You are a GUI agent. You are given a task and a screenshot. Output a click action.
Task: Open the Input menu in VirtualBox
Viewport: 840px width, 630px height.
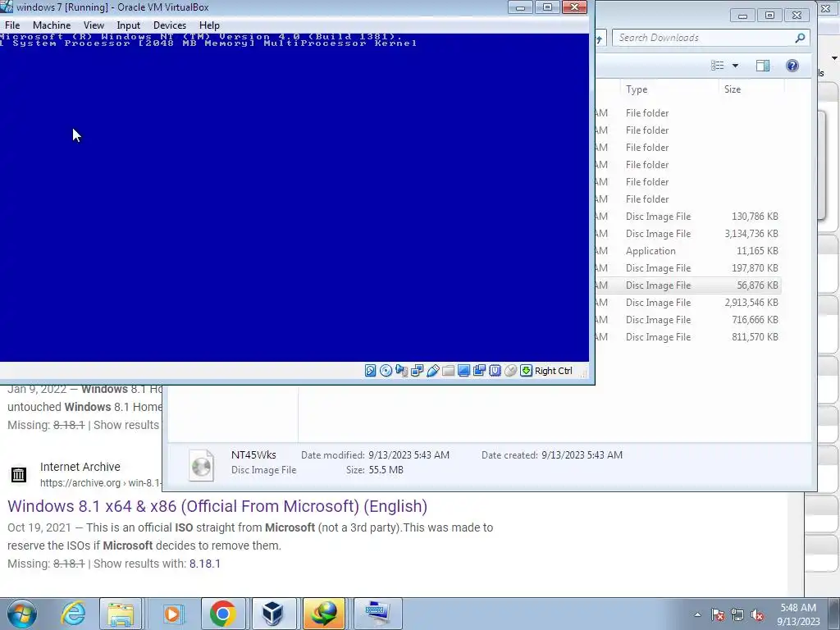129,25
